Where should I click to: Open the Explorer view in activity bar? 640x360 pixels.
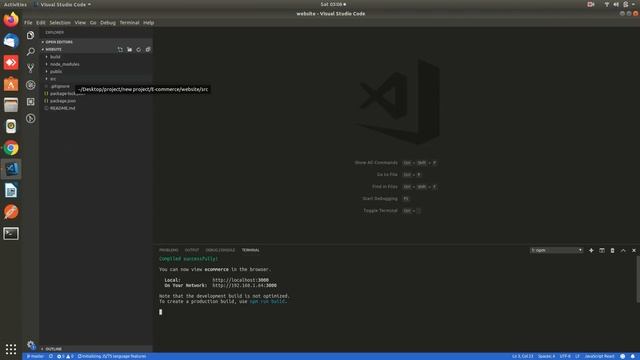[x=30, y=36]
